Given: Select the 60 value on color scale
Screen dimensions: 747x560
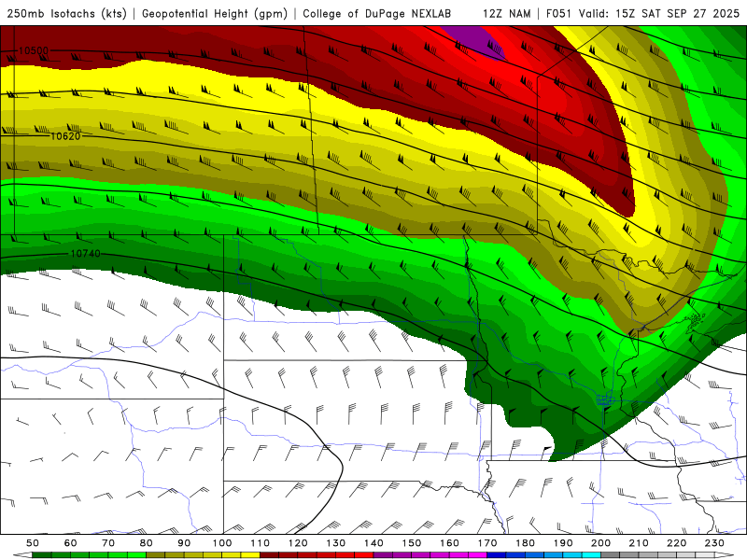Looking at the screenshot, I should tap(71, 543).
